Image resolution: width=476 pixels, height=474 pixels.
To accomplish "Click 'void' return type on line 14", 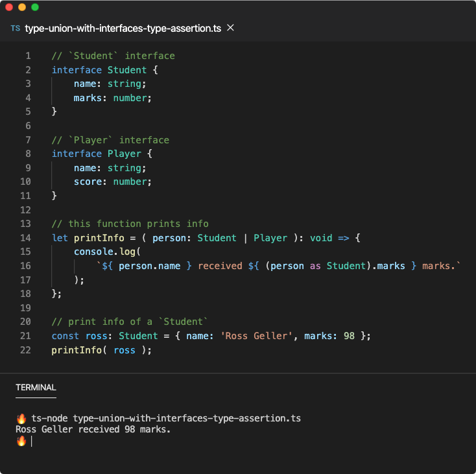I will coord(321,237).
